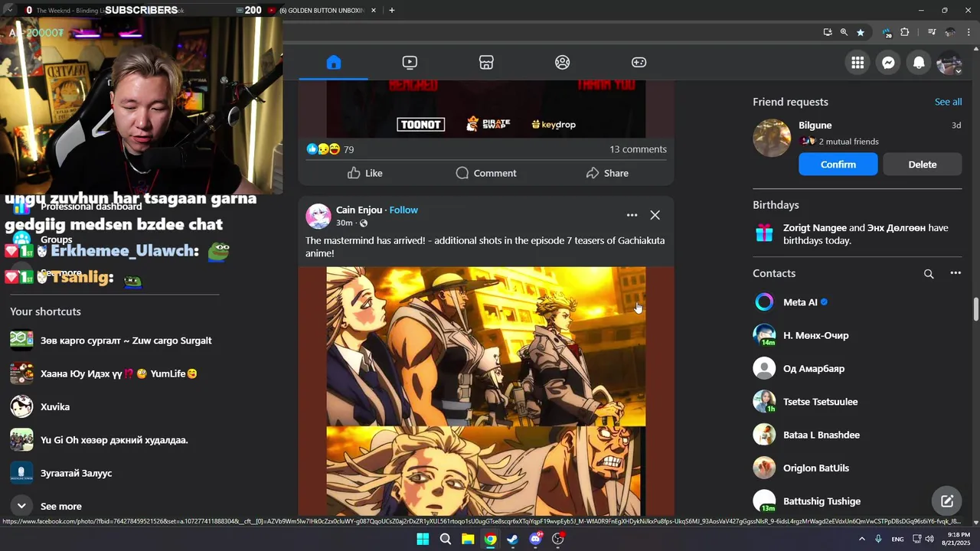Open File Explorer from taskbar
Screen dimensions: 980x551
(x=468, y=540)
